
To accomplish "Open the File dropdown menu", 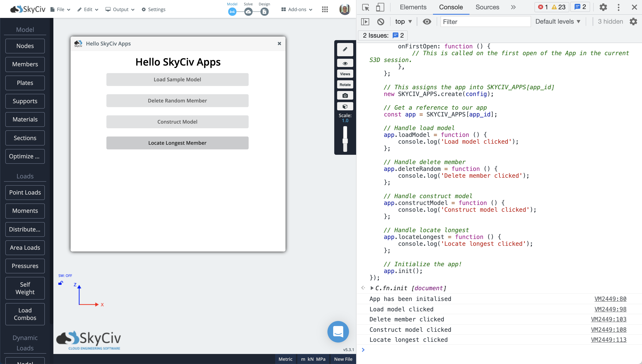I will [61, 9].
